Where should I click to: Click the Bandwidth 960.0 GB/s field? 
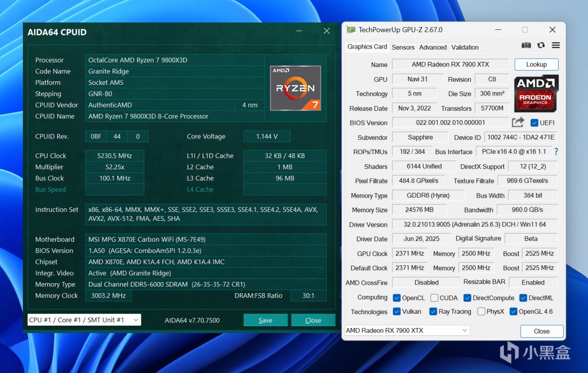point(527,210)
